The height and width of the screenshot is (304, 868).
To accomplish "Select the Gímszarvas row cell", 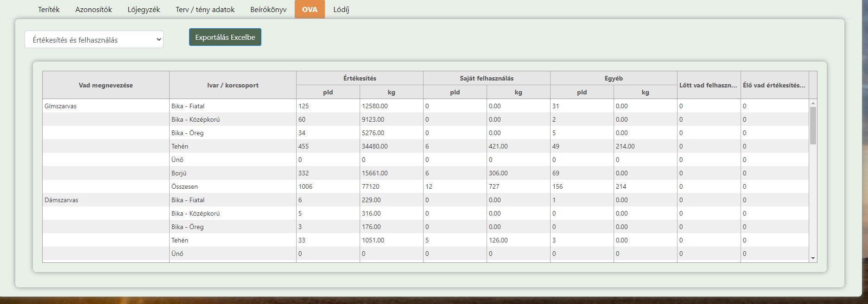I will [61, 106].
